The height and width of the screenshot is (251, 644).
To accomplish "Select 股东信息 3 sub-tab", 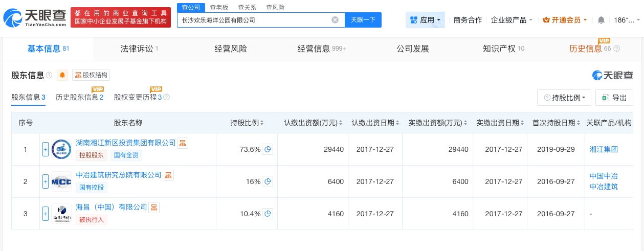I will [x=29, y=97].
